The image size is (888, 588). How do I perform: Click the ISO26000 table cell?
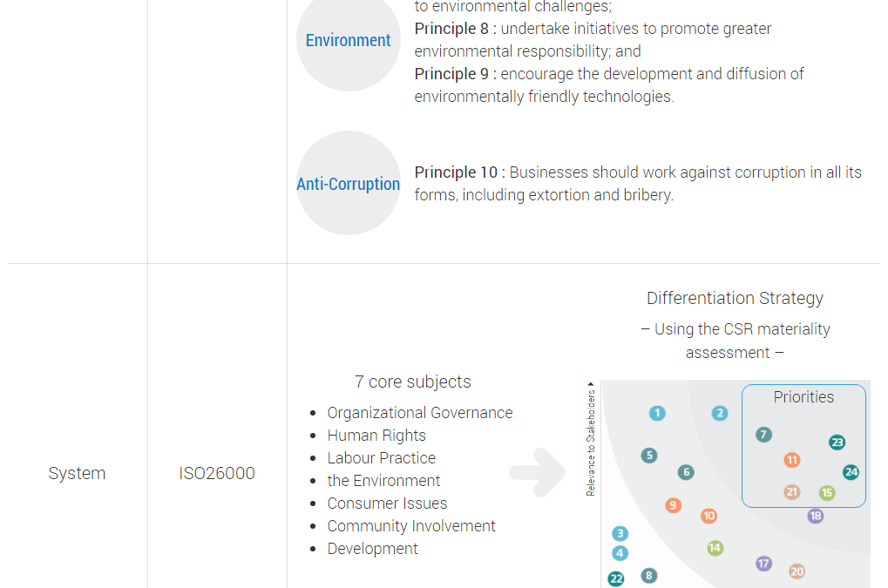click(217, 473)
